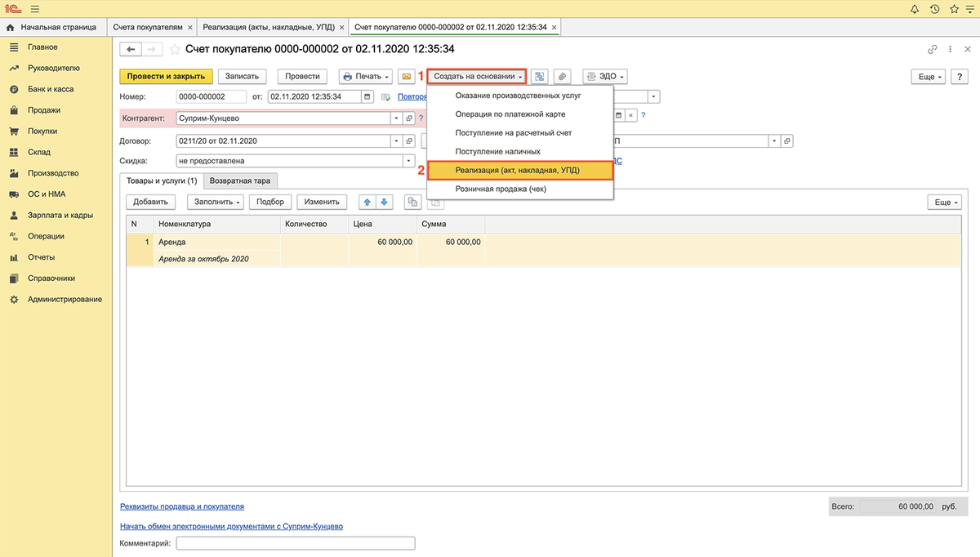Click the Провести button
980x557 pixels.
[302, 76]
